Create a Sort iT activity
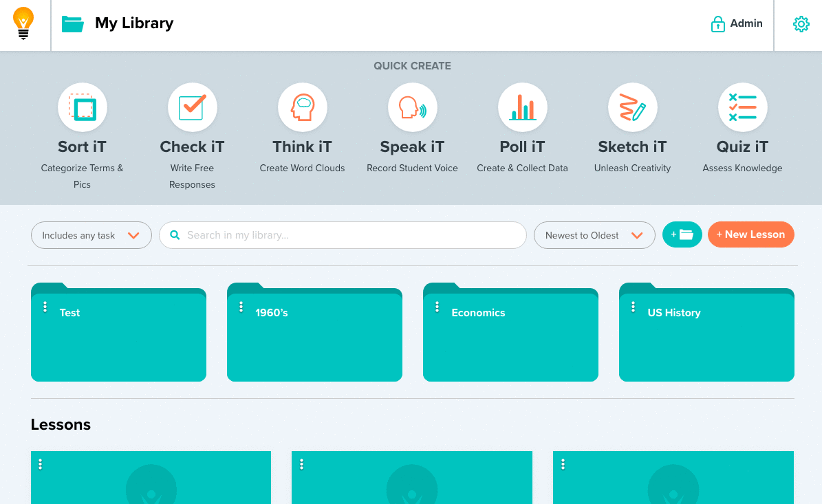Image resolution: width=822 pixels, height=504 pixels. (x=83, y=107)
